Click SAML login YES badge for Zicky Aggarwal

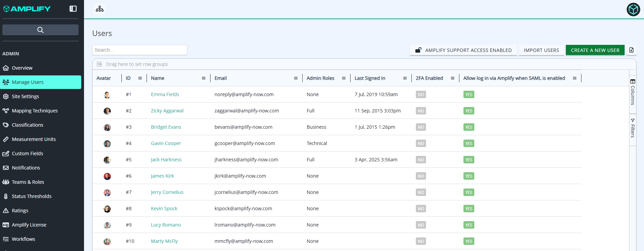(x=469, y=111)
